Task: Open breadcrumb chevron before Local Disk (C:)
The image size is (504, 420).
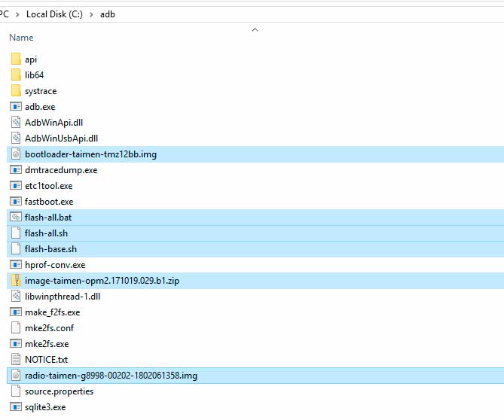Action: click(x=17, y=14)
